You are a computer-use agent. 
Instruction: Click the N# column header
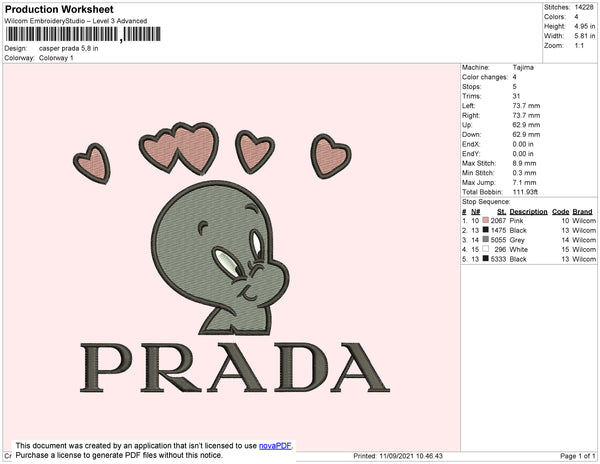pos(475,212)
